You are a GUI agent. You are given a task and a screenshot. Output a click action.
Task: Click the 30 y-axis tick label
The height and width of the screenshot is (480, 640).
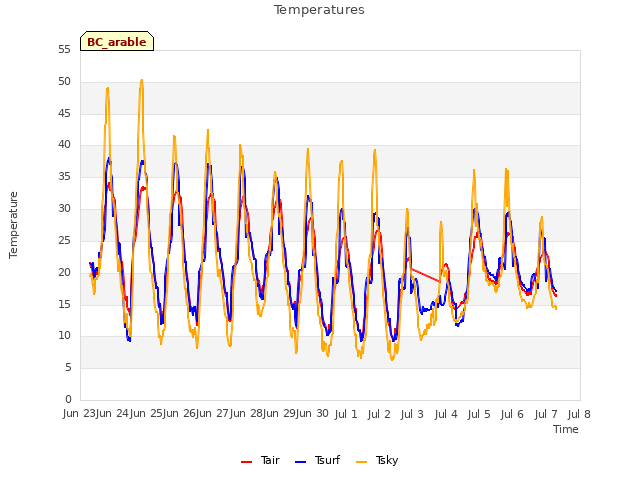tap(64, 209)
